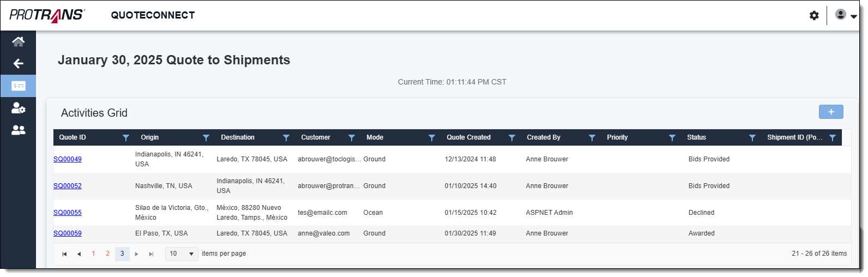Open the Home icon in sidebar

19,41
